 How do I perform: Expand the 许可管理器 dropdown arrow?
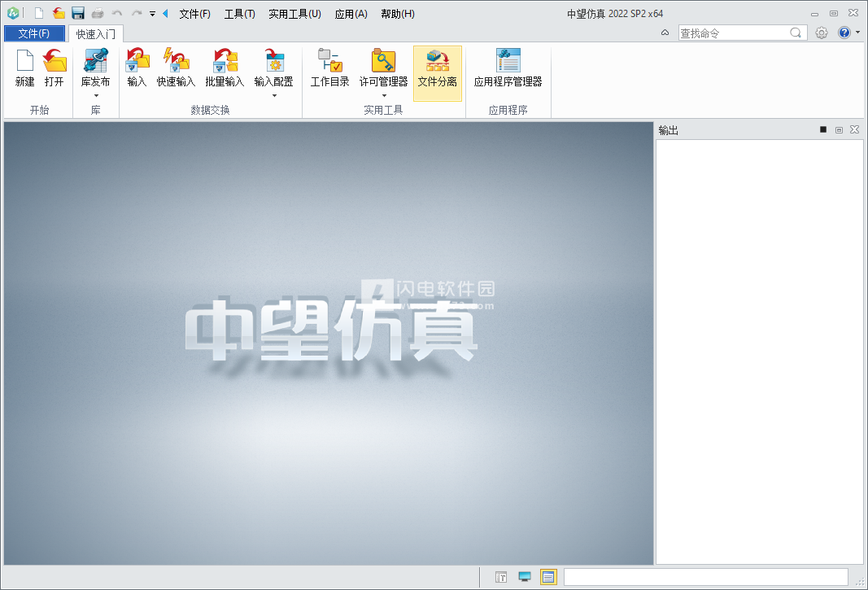point(384,96)
